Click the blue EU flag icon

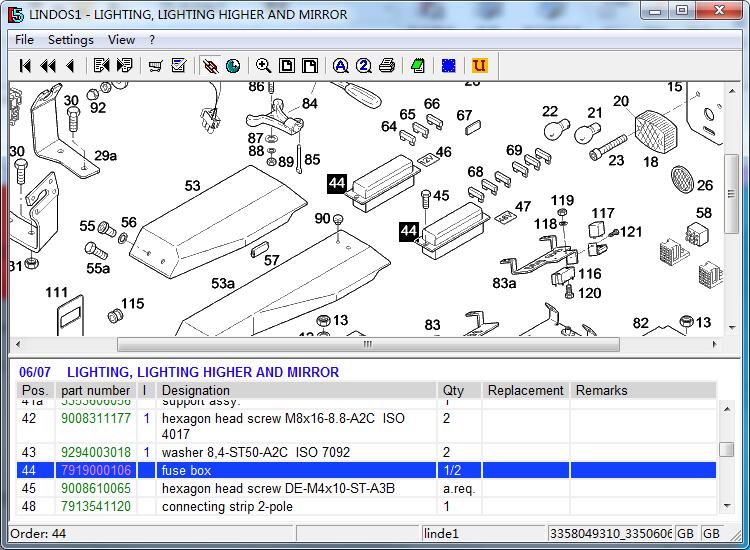pyautogui.click(x=449, y=66)
